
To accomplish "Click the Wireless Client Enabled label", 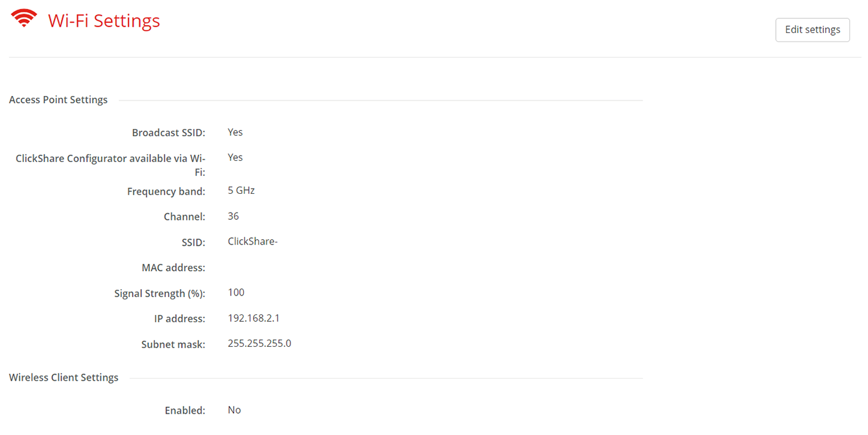I will click(185, 410).
